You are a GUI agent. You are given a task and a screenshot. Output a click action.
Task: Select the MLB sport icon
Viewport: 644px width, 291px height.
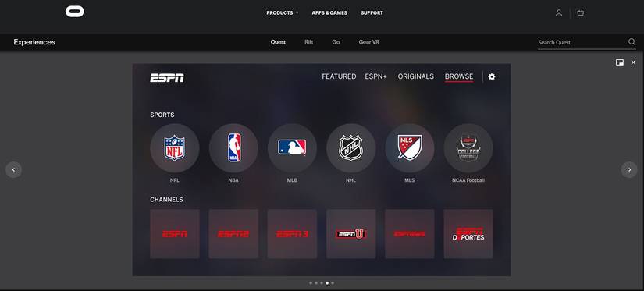click(292, 148)
